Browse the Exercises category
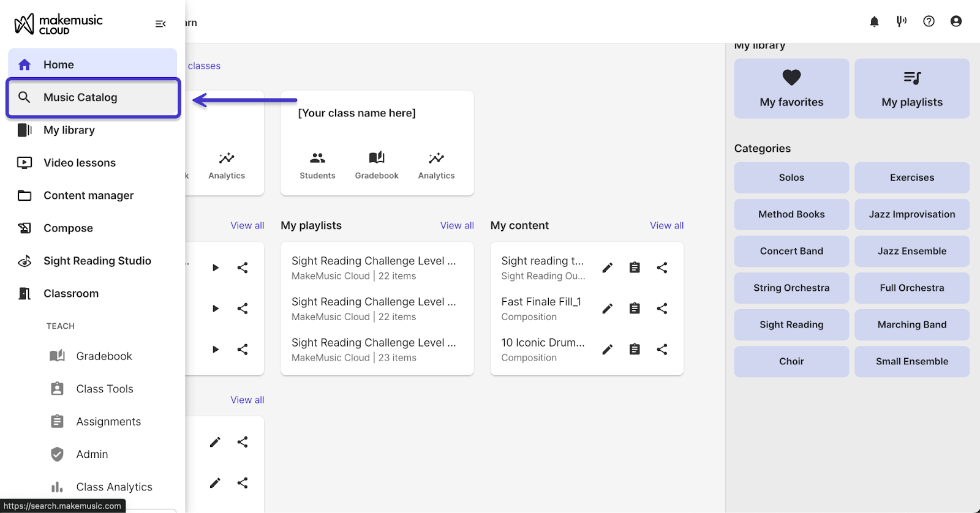 (912, 178)
